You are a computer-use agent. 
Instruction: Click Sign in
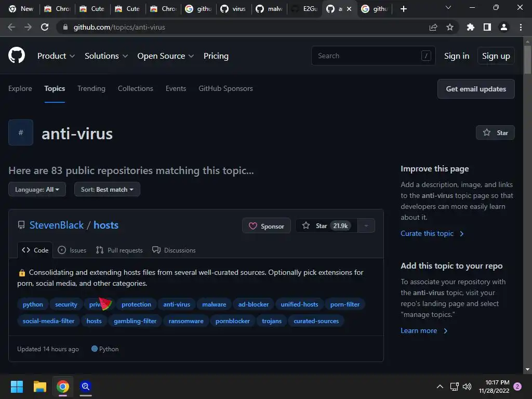click(457, 56)
